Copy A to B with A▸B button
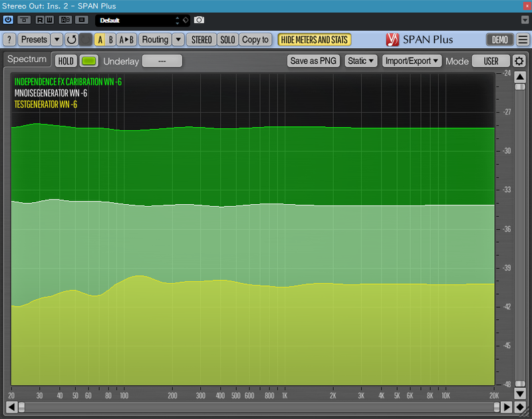This screenshot has height=419, width=532. pyautogui.click(x=126, y=40)
